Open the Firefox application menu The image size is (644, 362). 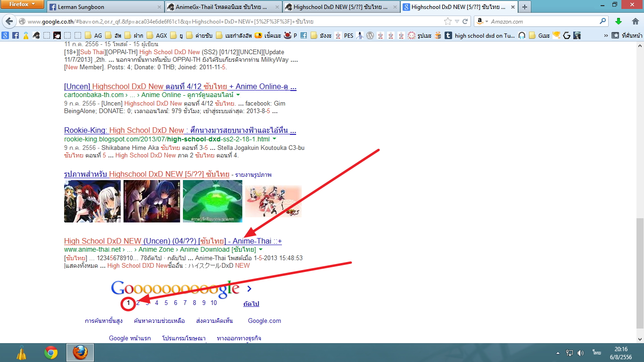coord(22,5)
